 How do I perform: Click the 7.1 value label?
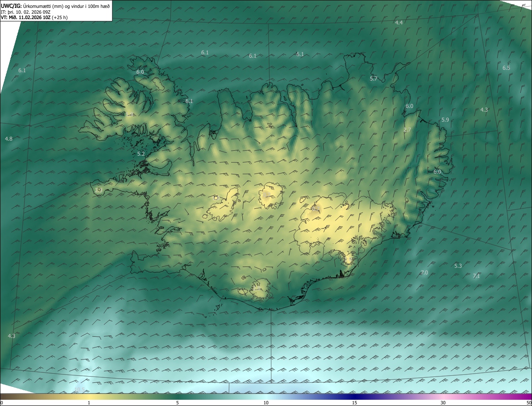click(476, 276)
